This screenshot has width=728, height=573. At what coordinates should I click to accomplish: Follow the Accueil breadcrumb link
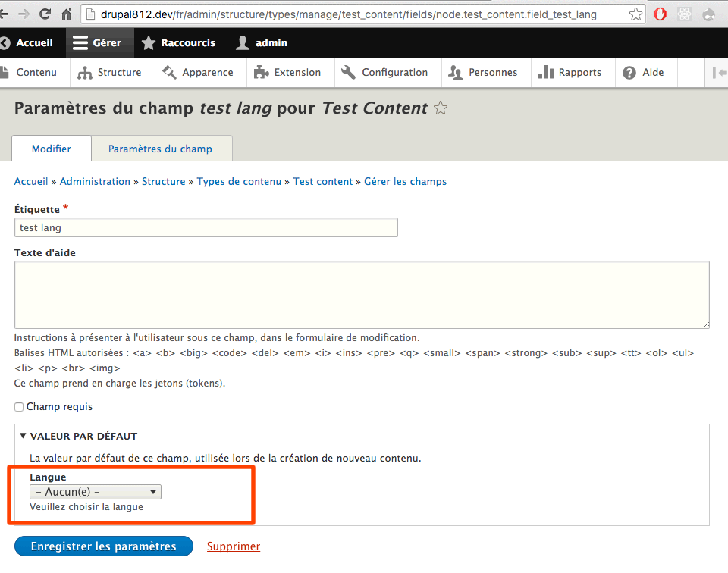[x=31, y=181]
